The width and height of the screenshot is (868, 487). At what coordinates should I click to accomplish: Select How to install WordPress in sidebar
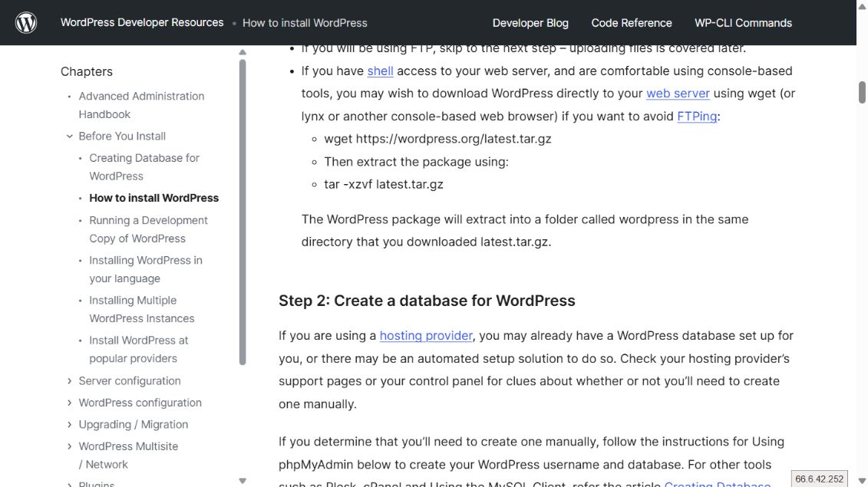[154, 198]
